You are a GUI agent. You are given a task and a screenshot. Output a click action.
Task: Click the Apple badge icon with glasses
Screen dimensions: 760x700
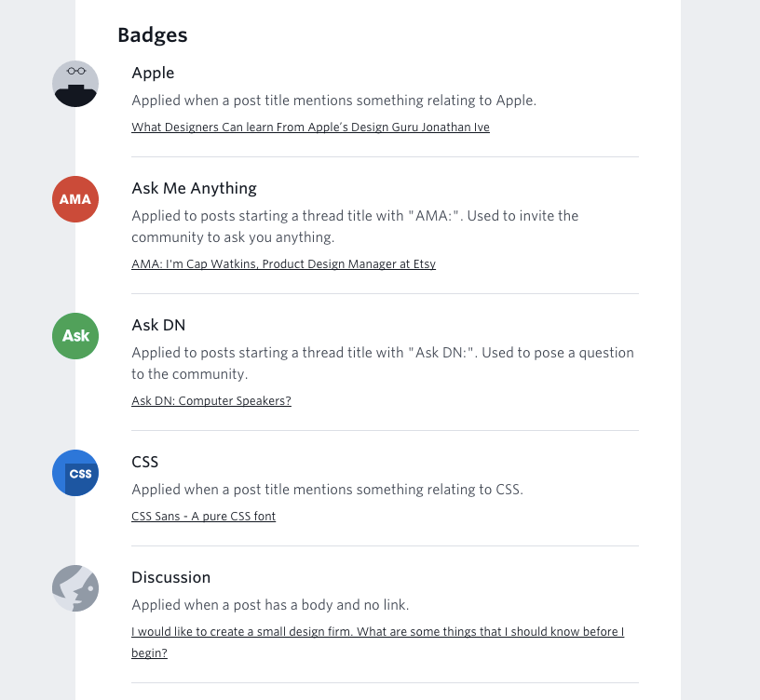pyautogui.click(x=75, y=84)
